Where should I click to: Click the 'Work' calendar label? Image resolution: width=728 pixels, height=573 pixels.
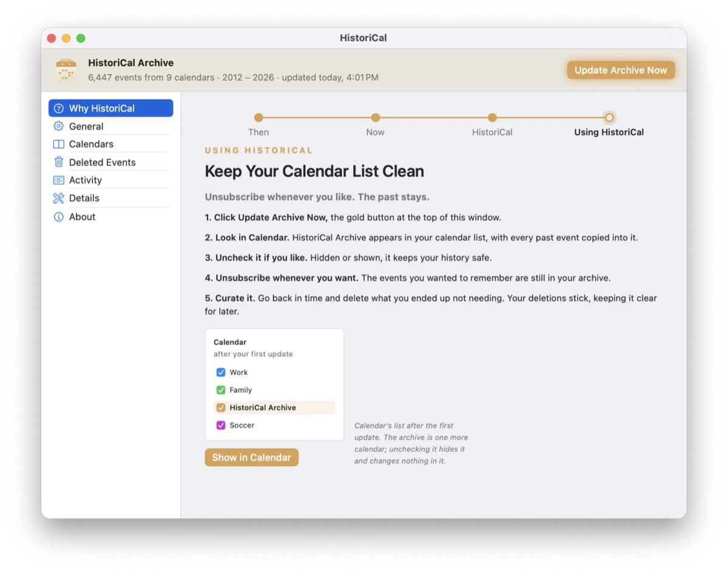tap(238, 373)
